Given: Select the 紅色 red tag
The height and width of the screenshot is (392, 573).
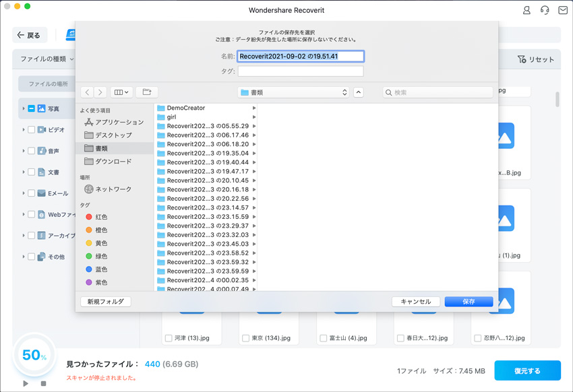Looking at the screenshot, I should click(x=97, y=217).
